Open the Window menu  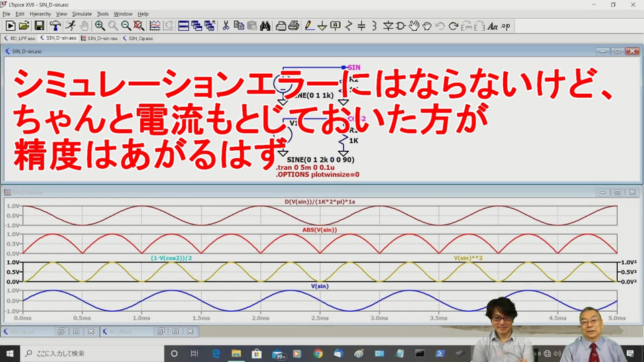pyautogui.click(x=123, y=14)
